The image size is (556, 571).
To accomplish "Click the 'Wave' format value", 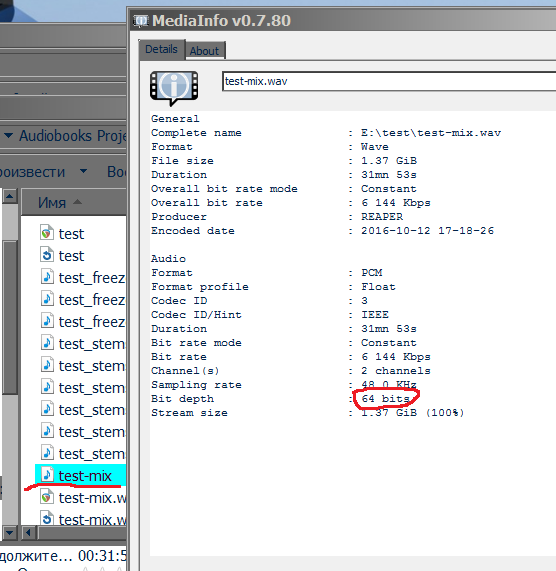I will point(375,147).
